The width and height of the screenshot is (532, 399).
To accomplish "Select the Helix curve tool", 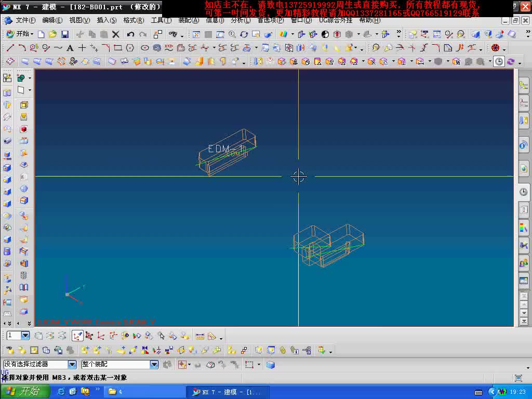I will pos(157,48).
